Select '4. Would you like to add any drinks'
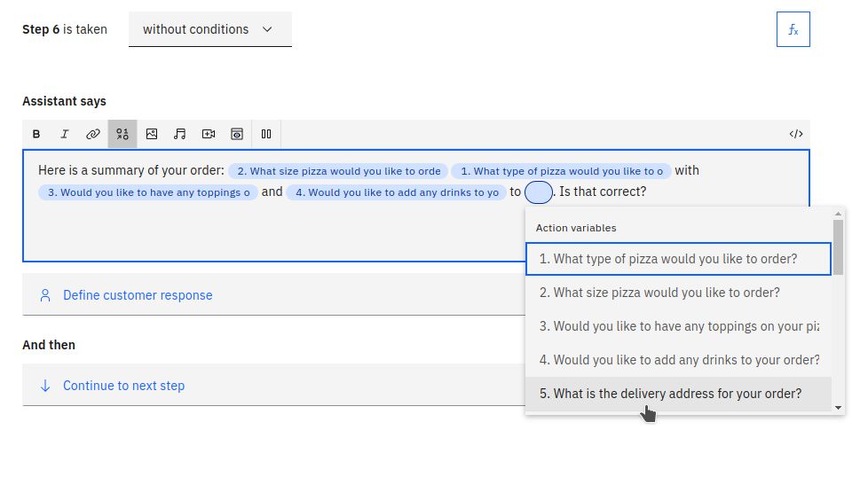 coord(677,360)
